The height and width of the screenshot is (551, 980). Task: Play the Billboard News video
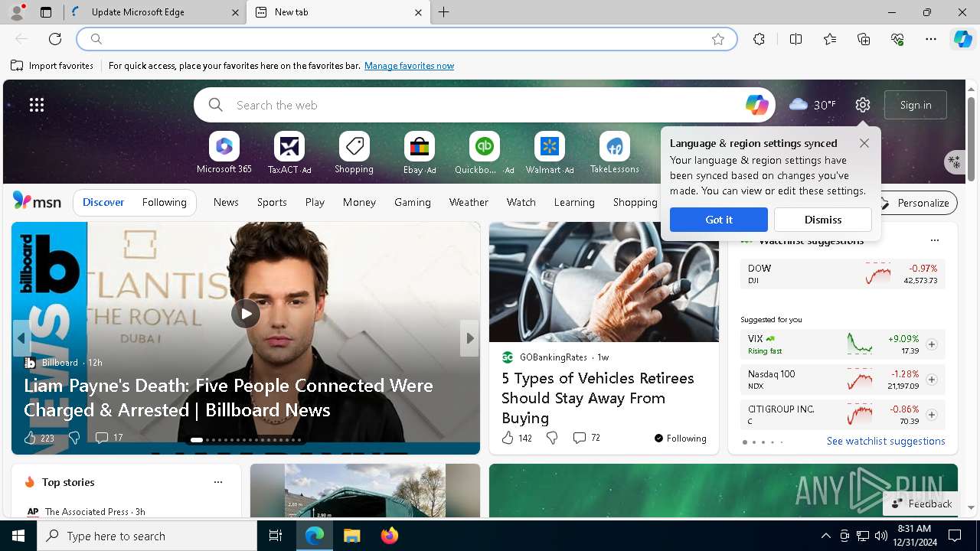246,314
